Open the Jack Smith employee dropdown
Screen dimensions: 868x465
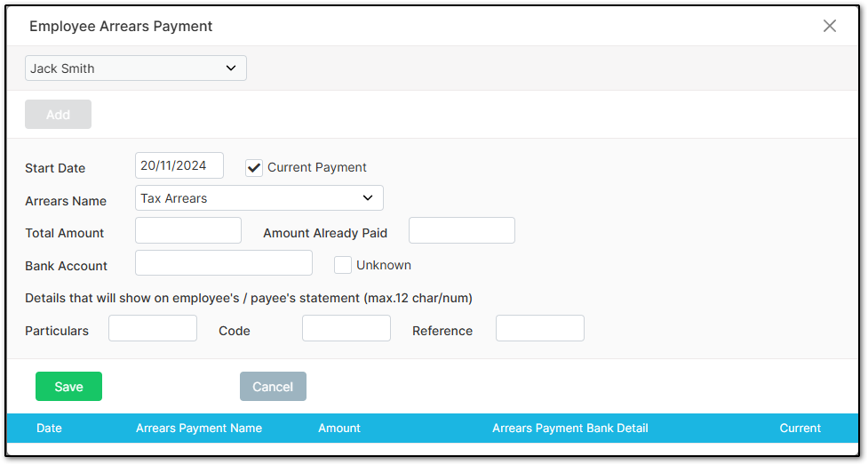point(136,68)
